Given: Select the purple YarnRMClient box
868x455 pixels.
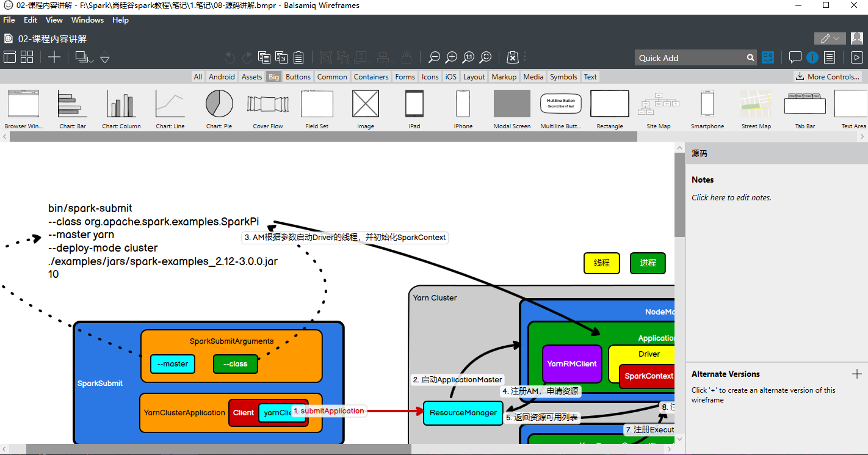Looking at the screenshot, I should [x=572, y=363].
